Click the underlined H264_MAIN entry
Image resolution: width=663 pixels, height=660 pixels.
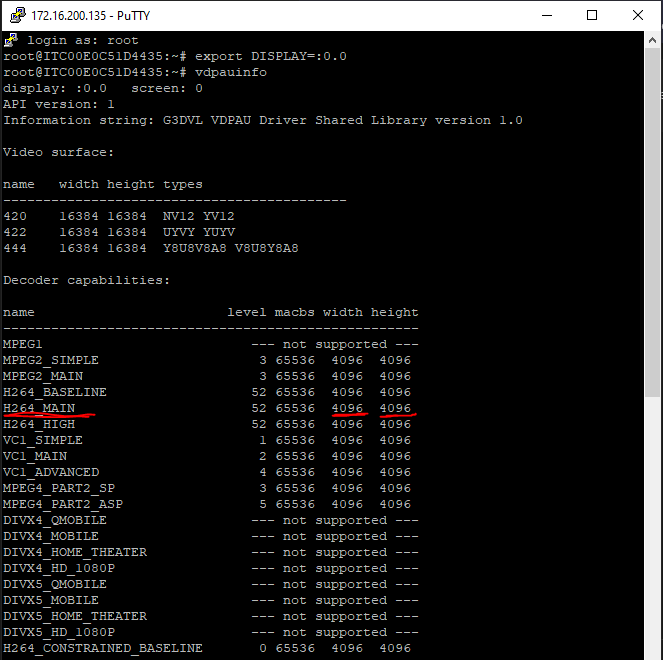point(39,408)
